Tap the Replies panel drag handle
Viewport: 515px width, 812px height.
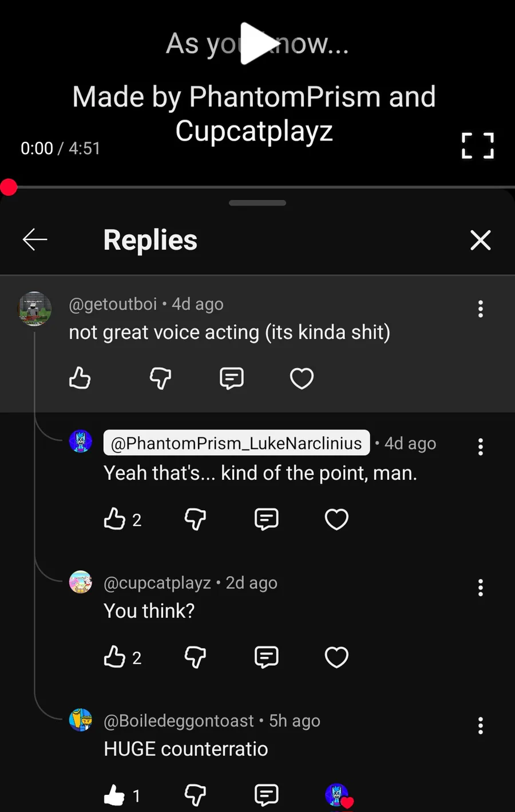coord(257,203)
